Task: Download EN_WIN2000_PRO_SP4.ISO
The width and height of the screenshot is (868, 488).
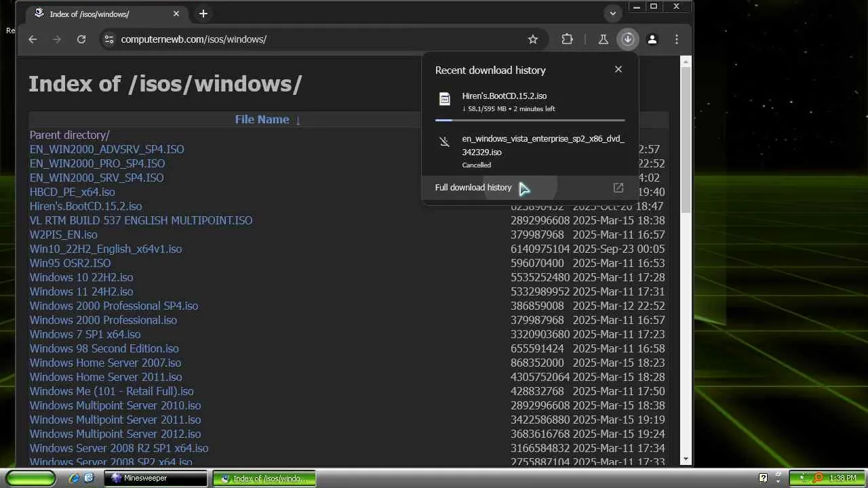Action: tap(97, 163)
